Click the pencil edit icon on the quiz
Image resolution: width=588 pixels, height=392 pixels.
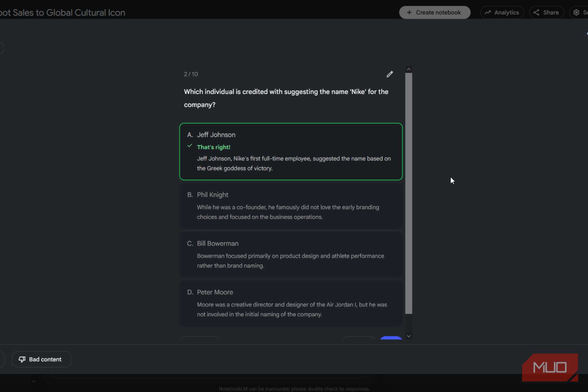tap(389, 74)
